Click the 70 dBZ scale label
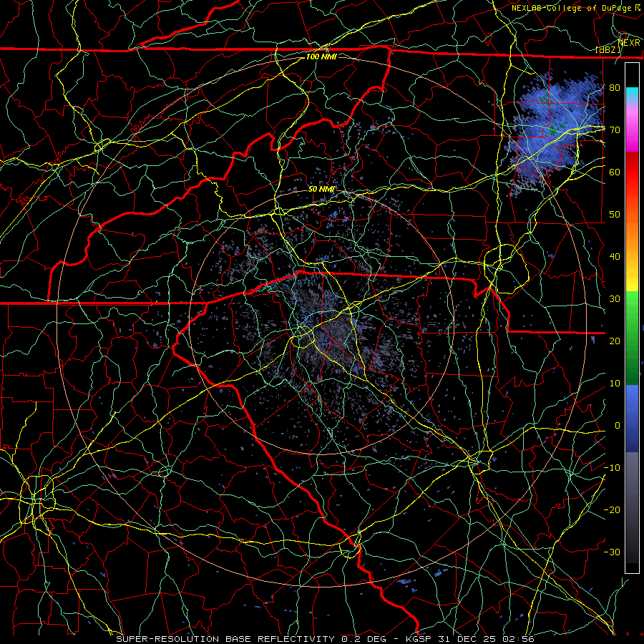The width and height of the screenshot is (644, 644). (x=615, y=130)
